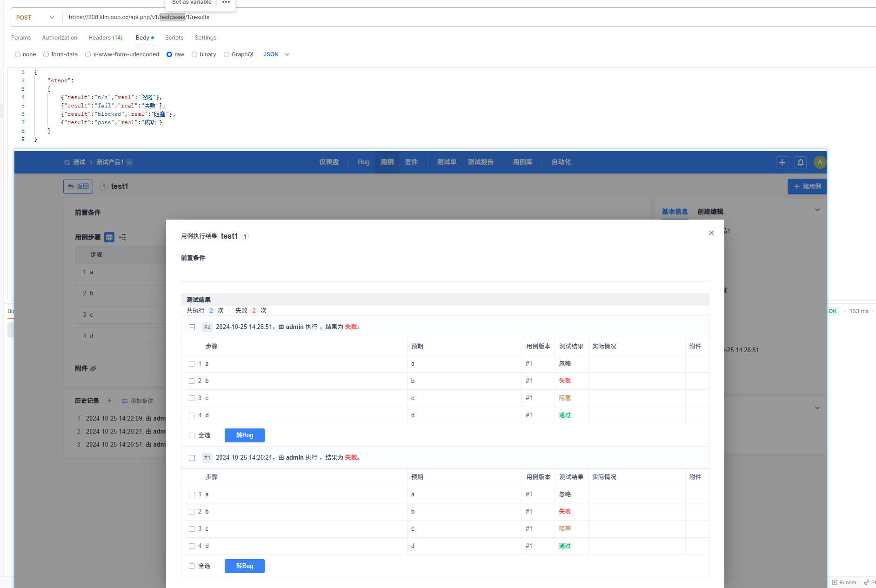Check step 3 c in execution #2
876x588 pixels.
pyautogui.click(x=192, y=398)
